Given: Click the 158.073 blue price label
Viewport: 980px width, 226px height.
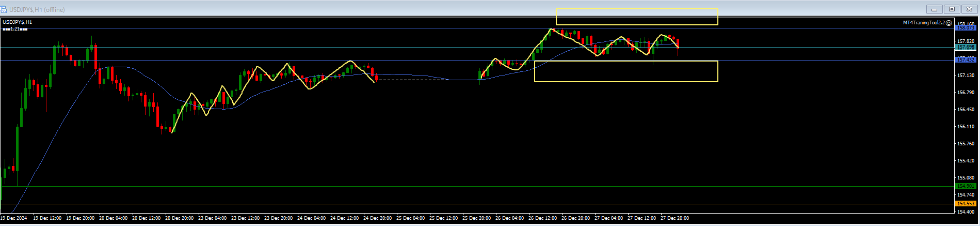Looking at the screenshot, I should 966,28.
